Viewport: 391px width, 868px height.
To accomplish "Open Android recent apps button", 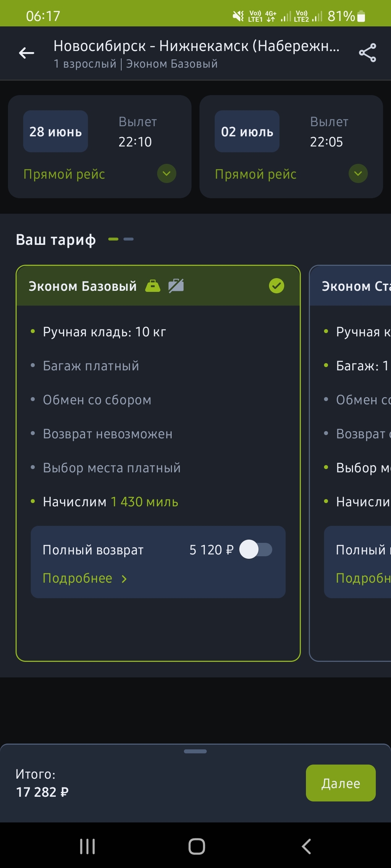I will 87,846.
